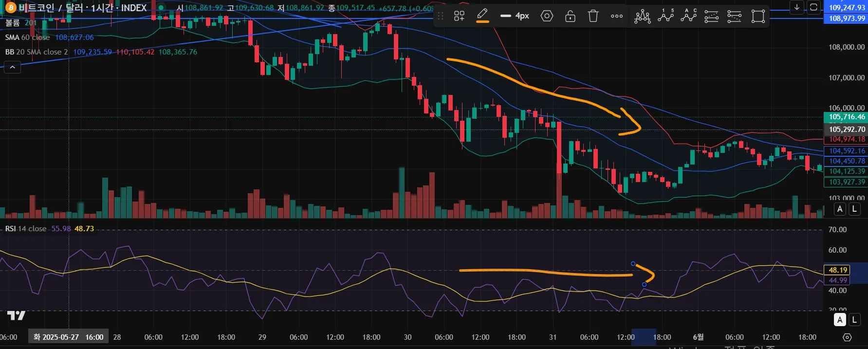Toggle log scale L on price pane
The image size is (868, 349).
[x=854, y=209]
